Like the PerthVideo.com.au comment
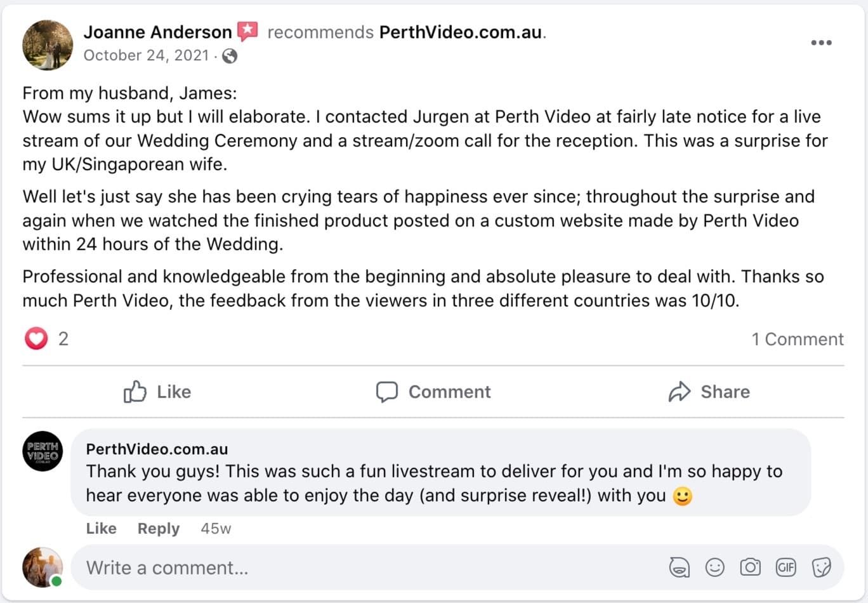This screenshot has height=603, width=868. click(x=102, y=528)
